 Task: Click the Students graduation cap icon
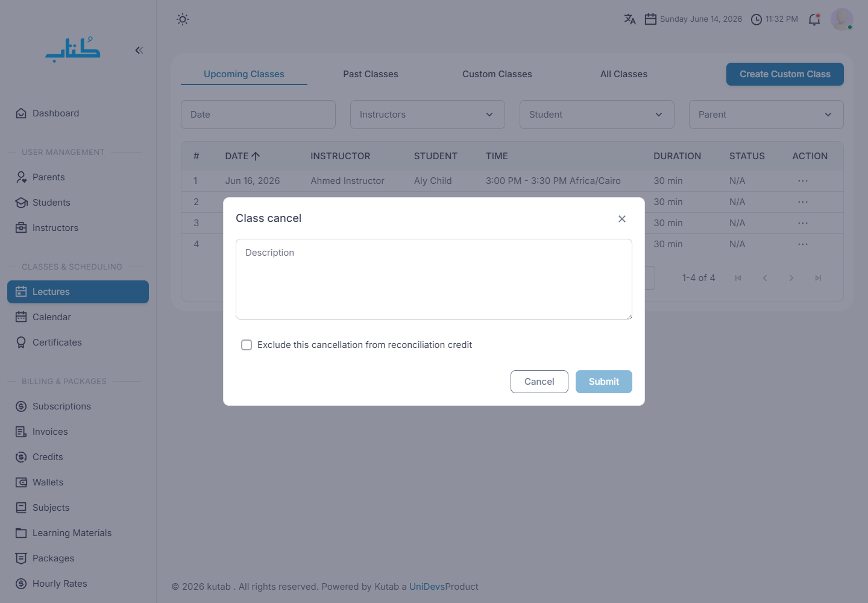point(21,203)
